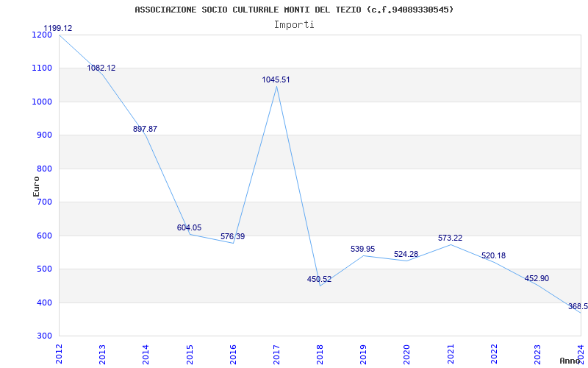
Task: Click the Importi subtitle
Action: 294,25
